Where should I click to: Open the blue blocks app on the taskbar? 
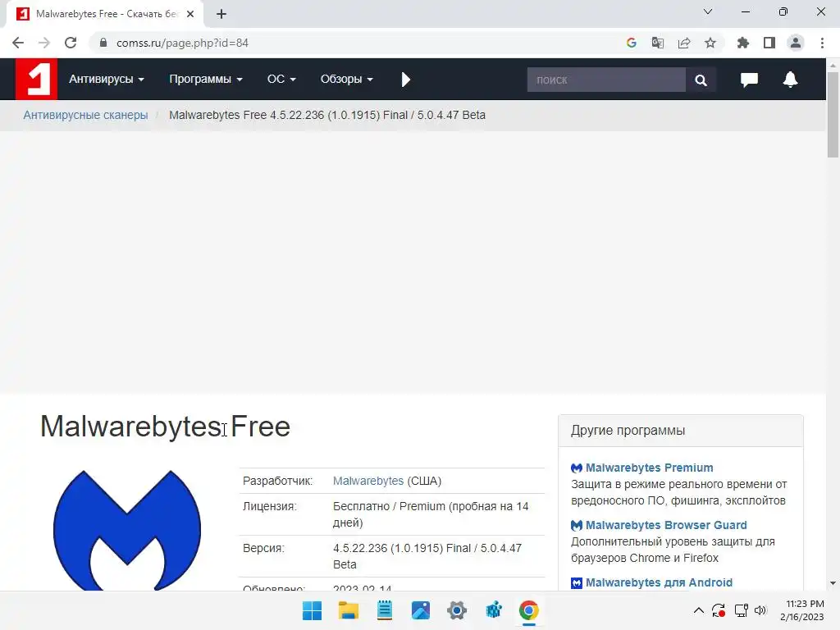coord(493,610)
